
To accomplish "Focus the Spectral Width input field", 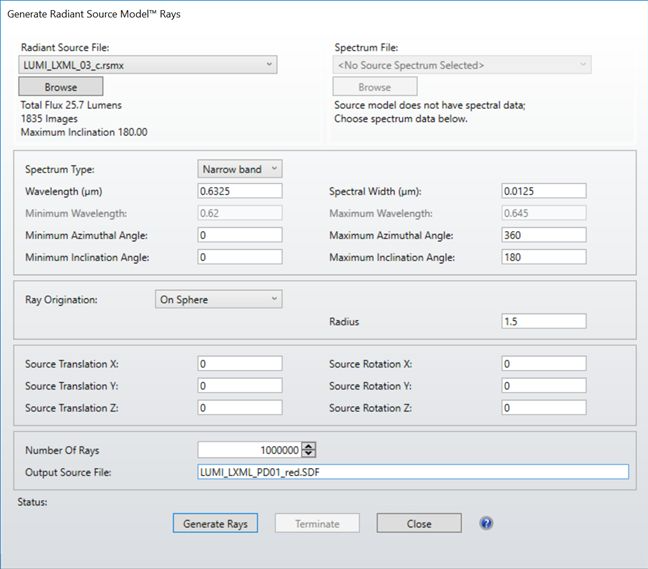I will click(543, 191).
